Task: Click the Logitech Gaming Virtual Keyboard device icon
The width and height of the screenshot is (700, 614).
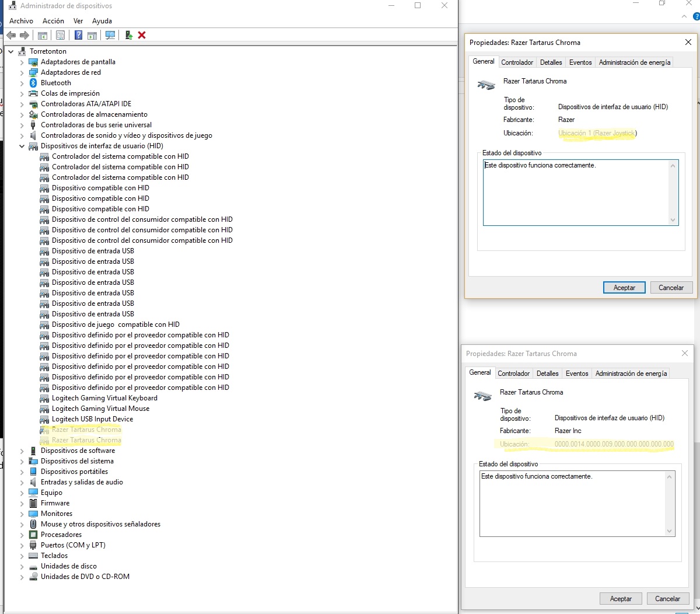Action: (44, 398)
